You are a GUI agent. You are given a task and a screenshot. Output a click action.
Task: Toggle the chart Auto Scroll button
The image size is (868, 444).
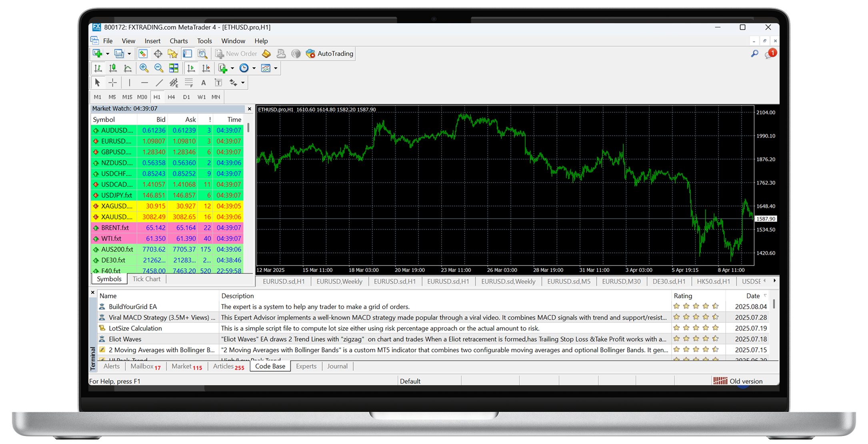pyautogui.click(x=191, y=68)
